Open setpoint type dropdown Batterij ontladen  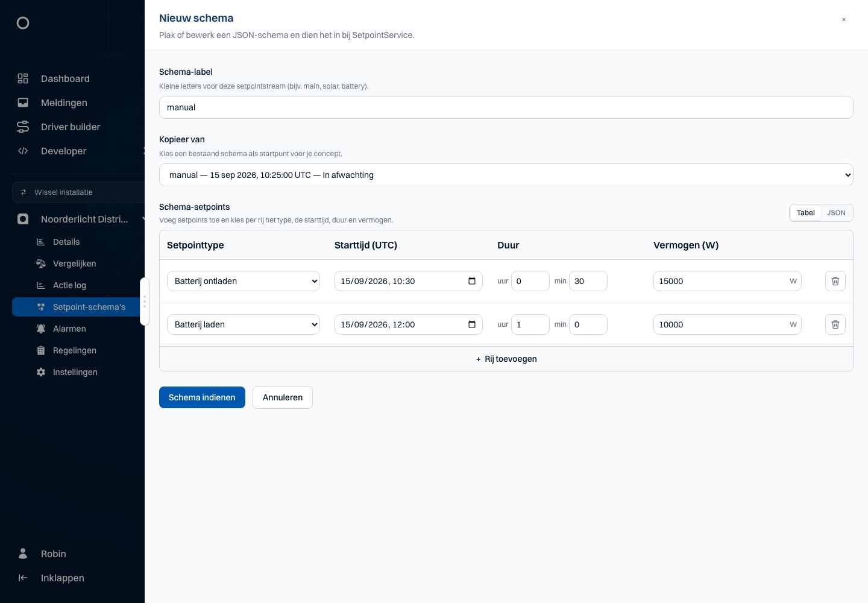click(x=244, y=281)
